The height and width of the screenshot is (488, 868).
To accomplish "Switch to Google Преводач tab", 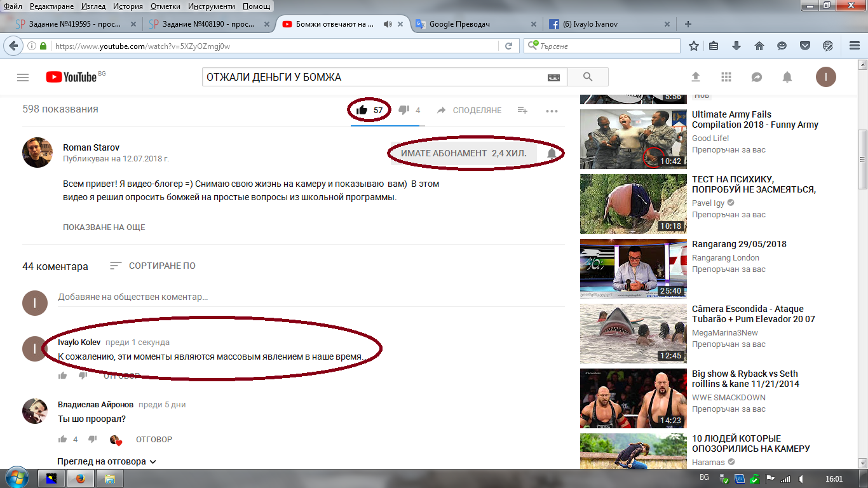I will pyautogui.click(x=477, y=24).
